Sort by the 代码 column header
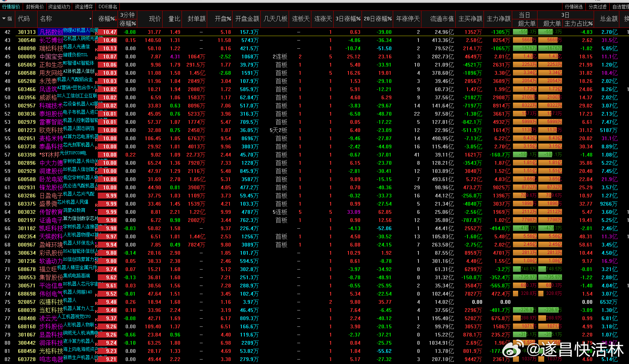Screen dimensions: 629x364 point(24,19)
